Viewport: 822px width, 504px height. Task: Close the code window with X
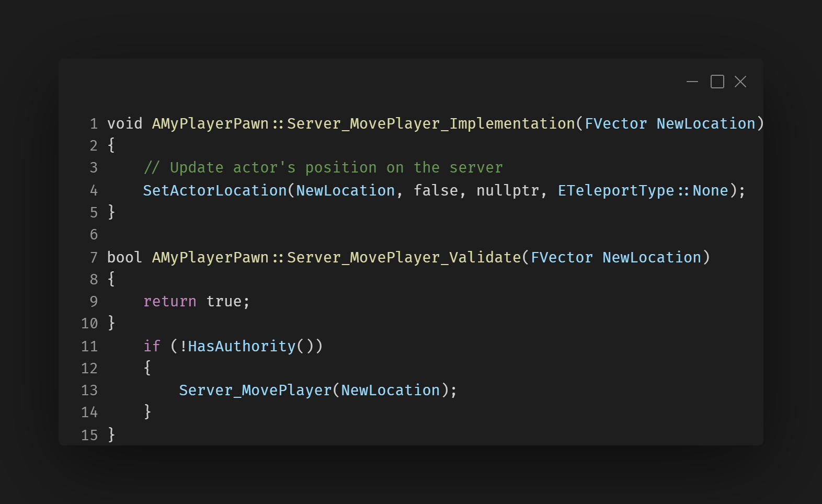point(740,82)
